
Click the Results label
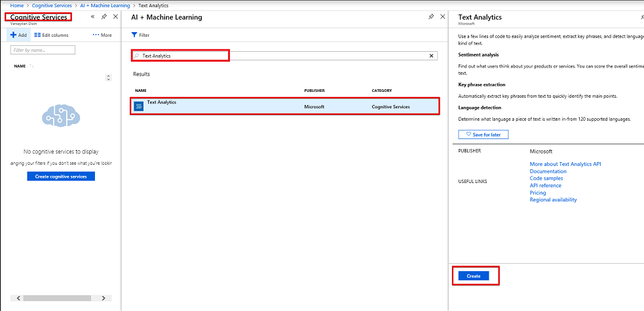[x=142, y=74]
